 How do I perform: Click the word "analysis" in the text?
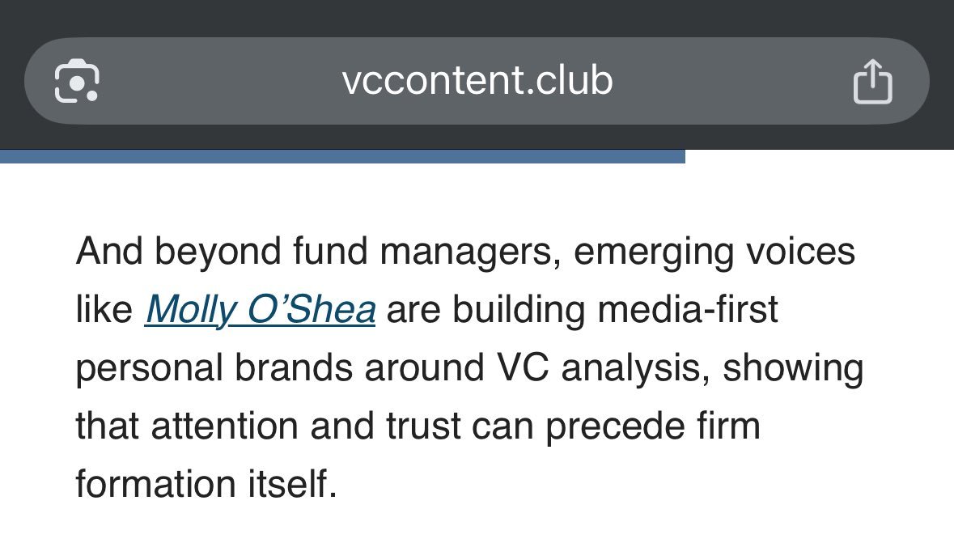pyautogui.click(x=635, y=370)
